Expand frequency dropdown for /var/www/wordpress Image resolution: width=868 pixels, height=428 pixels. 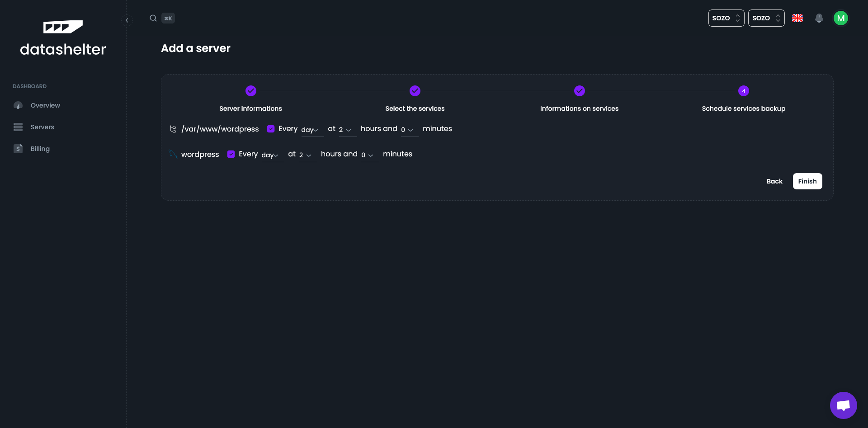312,130
